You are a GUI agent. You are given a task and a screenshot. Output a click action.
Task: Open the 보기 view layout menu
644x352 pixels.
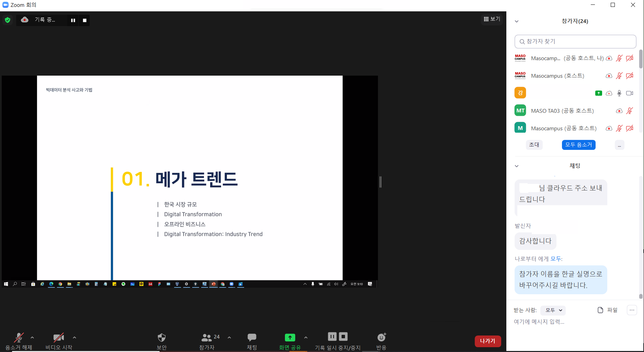[492, 19]
